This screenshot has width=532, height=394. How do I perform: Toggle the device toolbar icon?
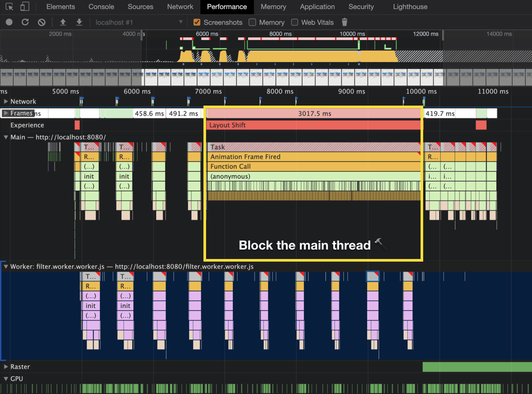[25, 7]
